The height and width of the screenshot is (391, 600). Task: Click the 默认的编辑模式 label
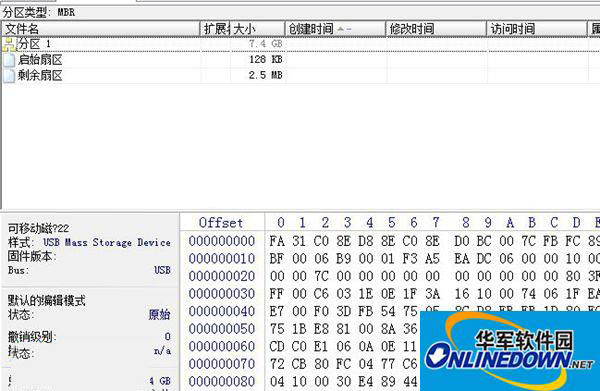tap(47, 300)
